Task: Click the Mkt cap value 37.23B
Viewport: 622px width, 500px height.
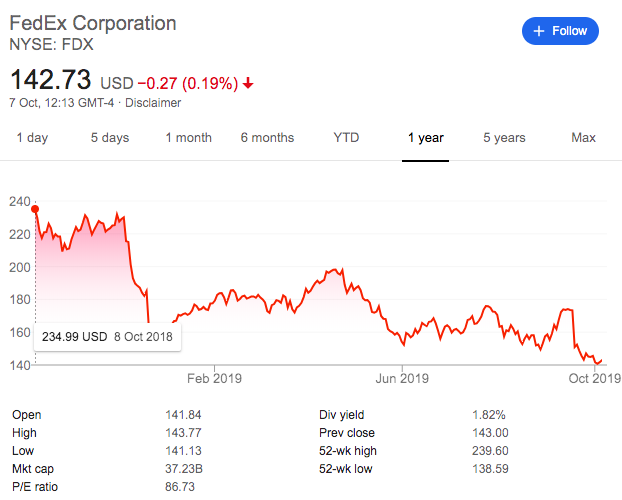Action: pos(184,469)
